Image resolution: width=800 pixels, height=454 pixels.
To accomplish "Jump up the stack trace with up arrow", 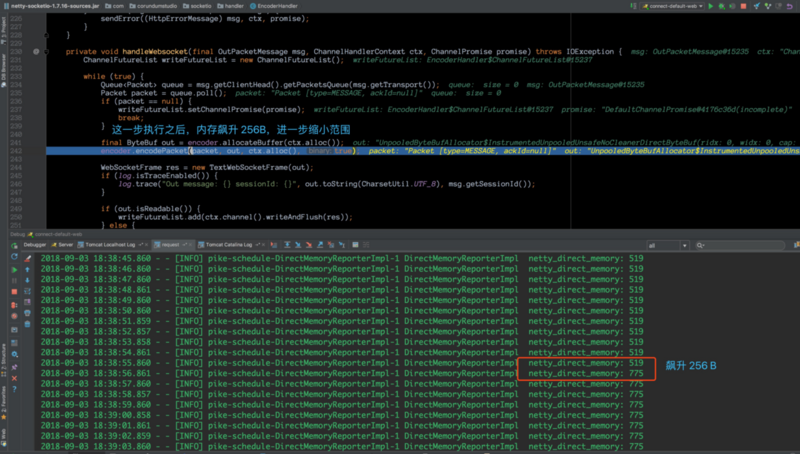I will (28, 269).
